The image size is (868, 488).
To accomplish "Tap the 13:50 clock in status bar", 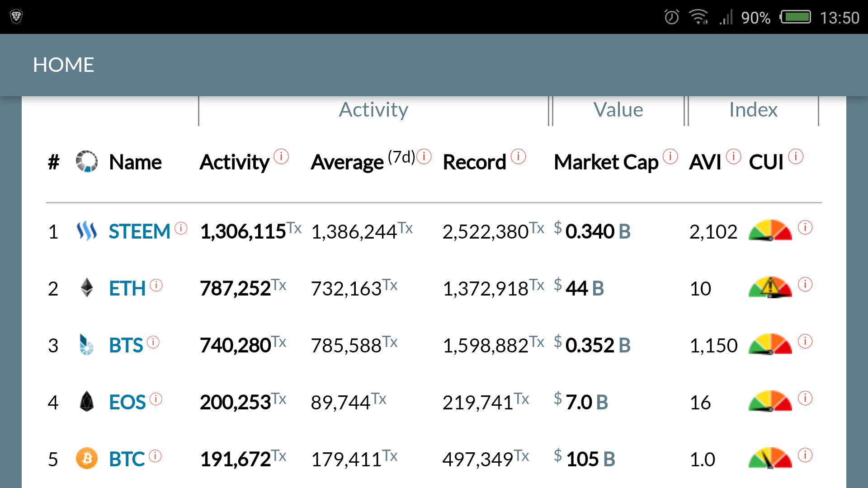I will point(839,18).
